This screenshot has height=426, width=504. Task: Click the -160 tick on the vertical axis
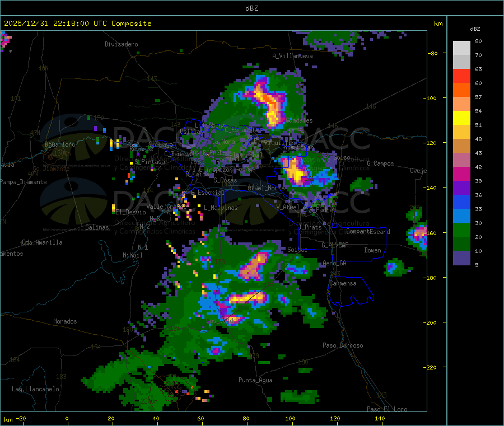click(x=431, y=233)
